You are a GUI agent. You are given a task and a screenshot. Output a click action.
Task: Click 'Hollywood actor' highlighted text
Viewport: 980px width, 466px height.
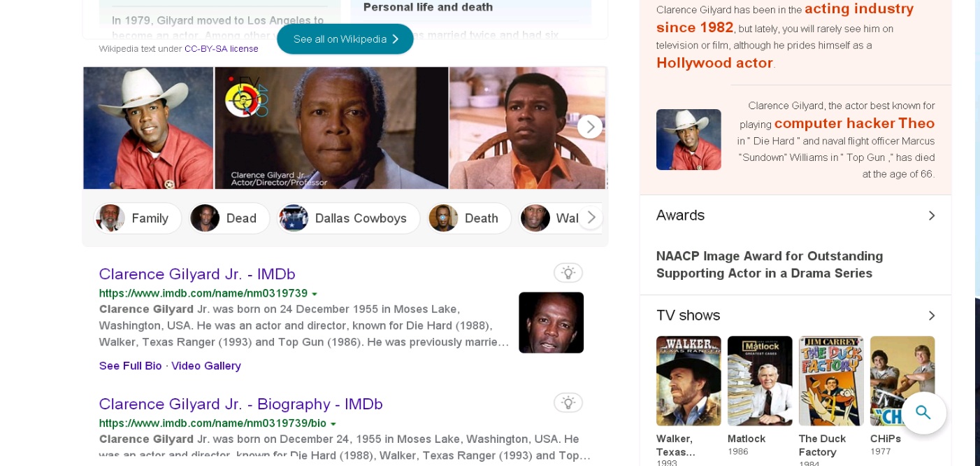coord(714,63)
